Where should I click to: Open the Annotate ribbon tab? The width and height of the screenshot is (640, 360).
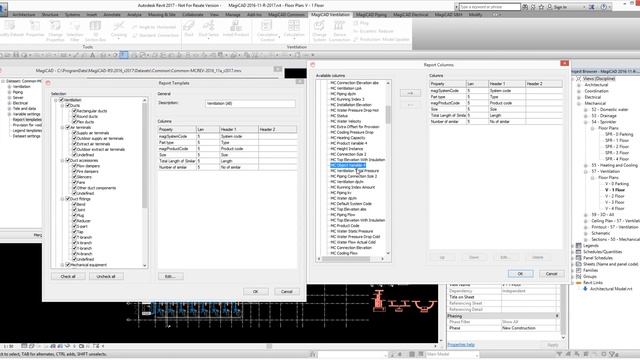point(112,15)
